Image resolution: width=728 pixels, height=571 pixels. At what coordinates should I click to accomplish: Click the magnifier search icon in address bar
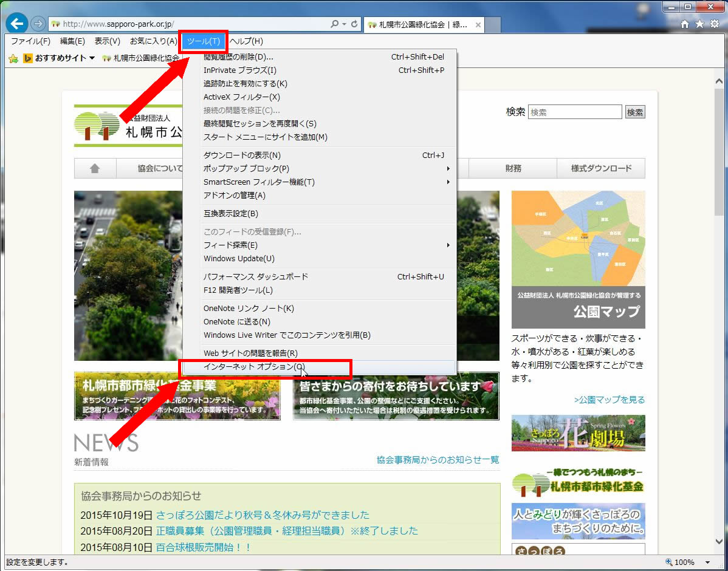click(x=335, y=24)
